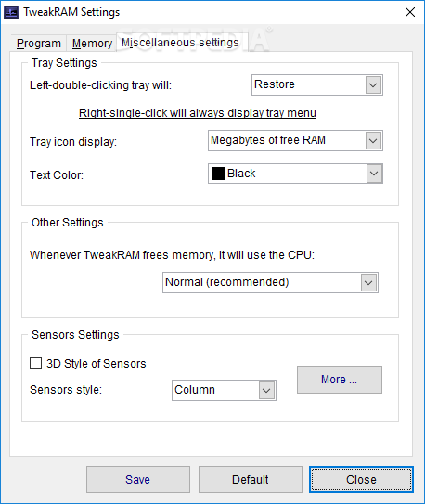Close the TweakRAM Settings window
425x504 pixels.
410,12
